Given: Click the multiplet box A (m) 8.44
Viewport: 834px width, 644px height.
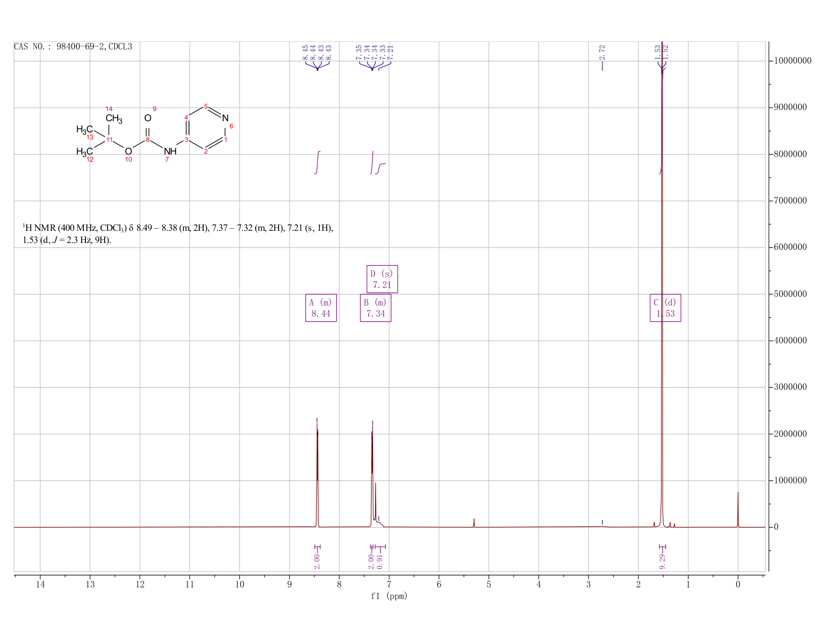Looking at the screenshot, I should (321, 308).
